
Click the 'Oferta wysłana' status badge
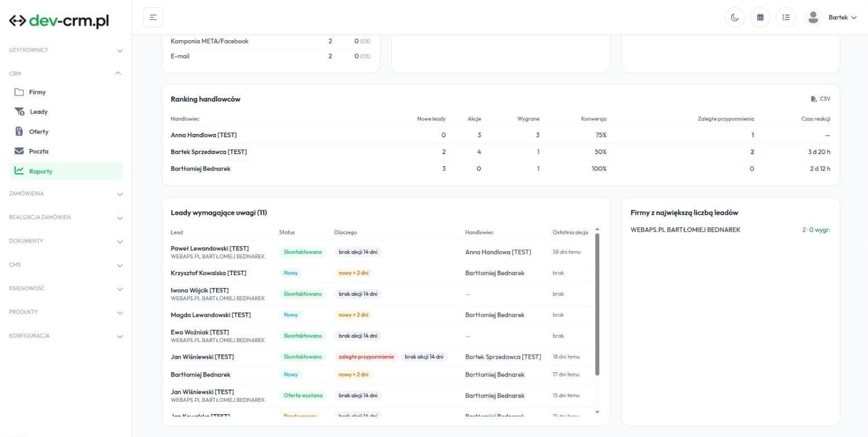tap(303, 396)
